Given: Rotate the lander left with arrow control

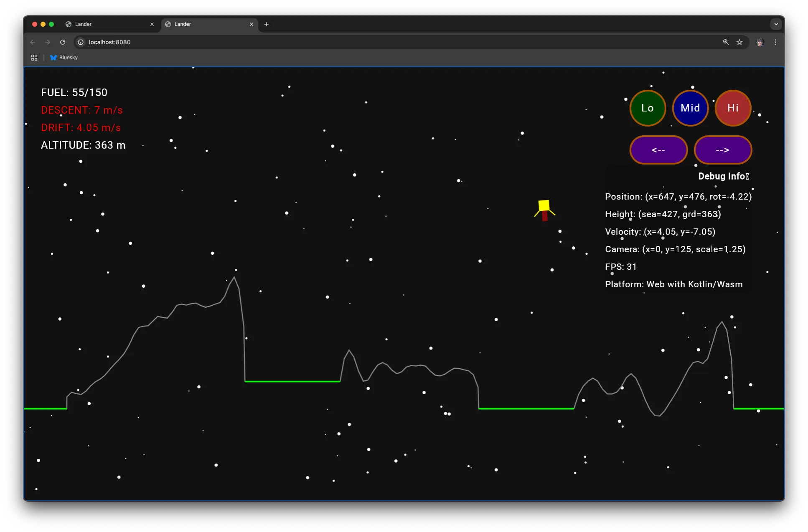Looking at the screenshot, I should click(658, 150).
